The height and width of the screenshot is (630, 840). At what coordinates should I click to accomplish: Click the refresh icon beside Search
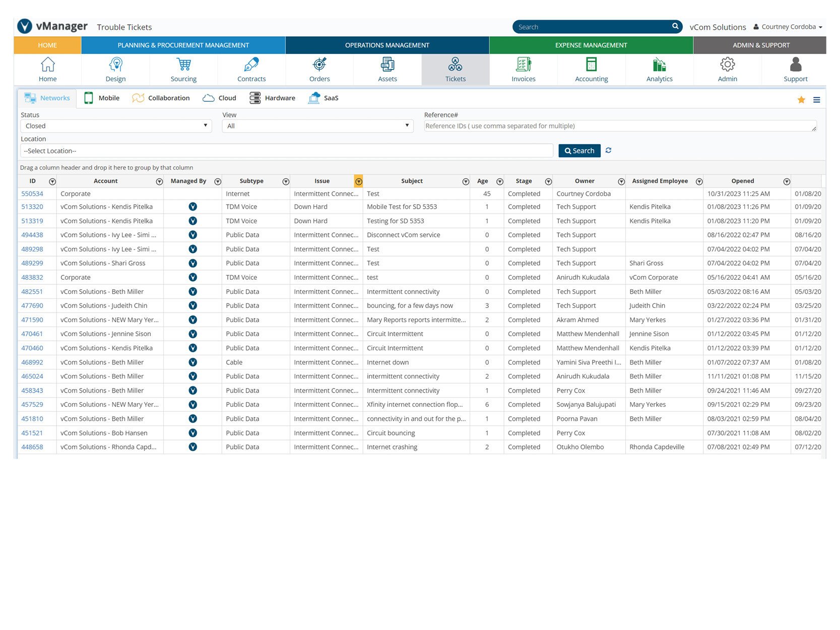pyautogui.click(x=608, y=150)
